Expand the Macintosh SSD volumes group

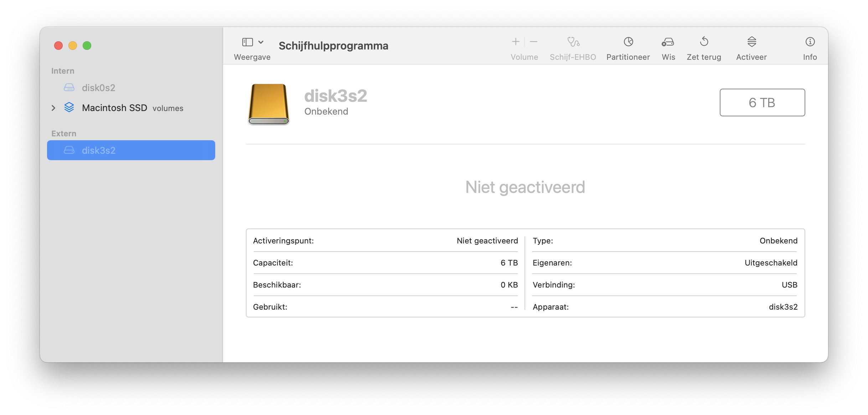click(53, 108)
